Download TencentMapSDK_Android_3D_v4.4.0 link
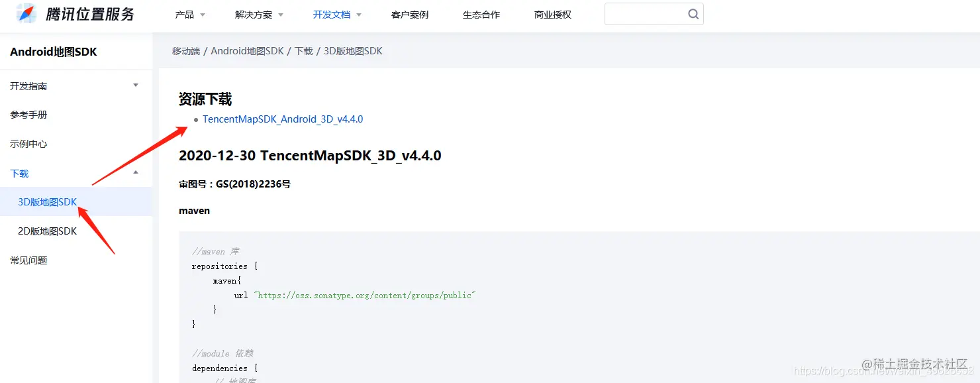980x383 pixels. point(283,119)
